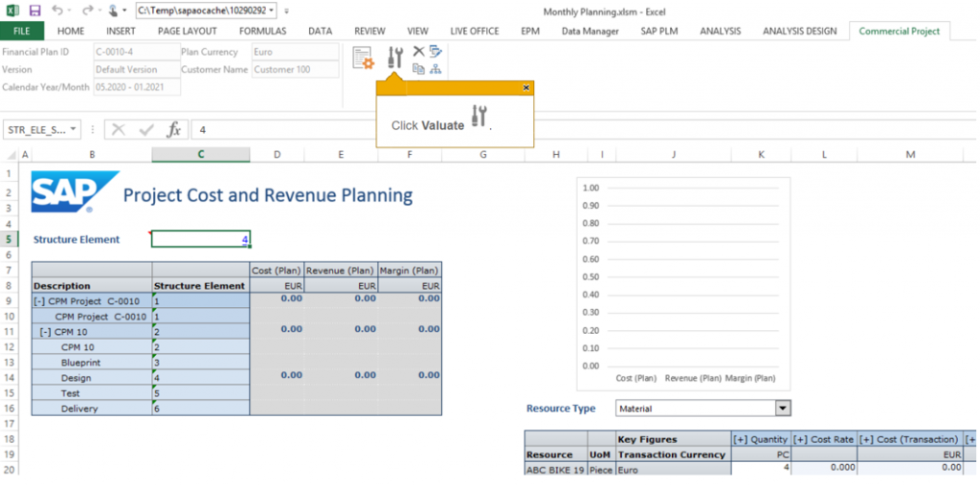Viewport: 980px width, 486px height.
Task: Switch to the REVIEW tab
Action: pyautogui.click(x=369, y=31)
